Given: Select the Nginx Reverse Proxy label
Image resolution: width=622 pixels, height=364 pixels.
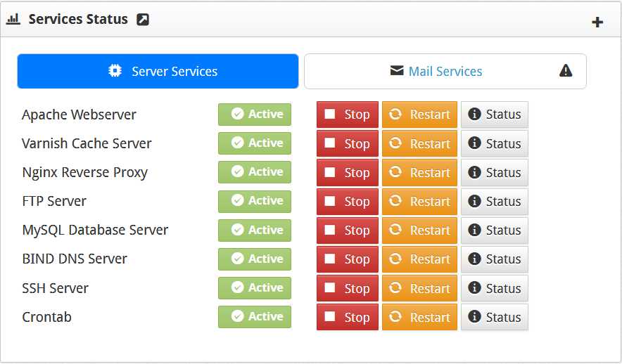Looking at the screenshot, I should (x=85, y=173).
